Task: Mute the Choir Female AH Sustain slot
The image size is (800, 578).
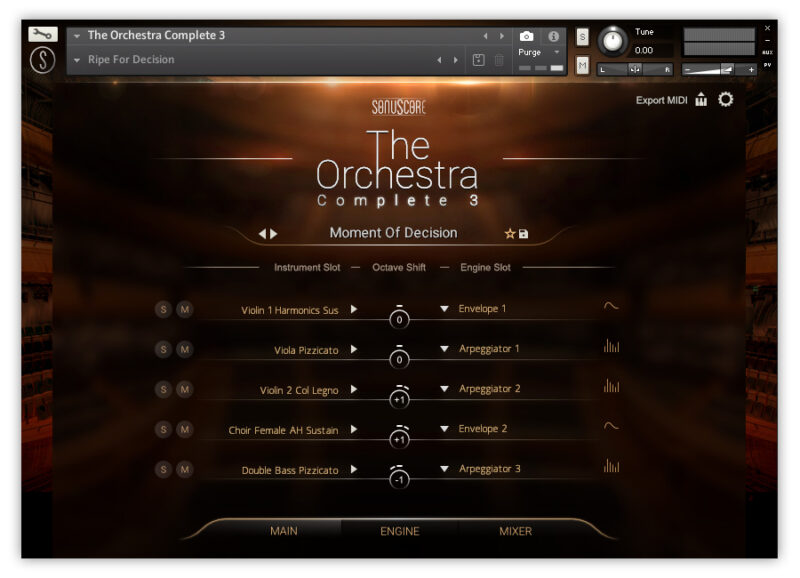Action: click(184, 428)
